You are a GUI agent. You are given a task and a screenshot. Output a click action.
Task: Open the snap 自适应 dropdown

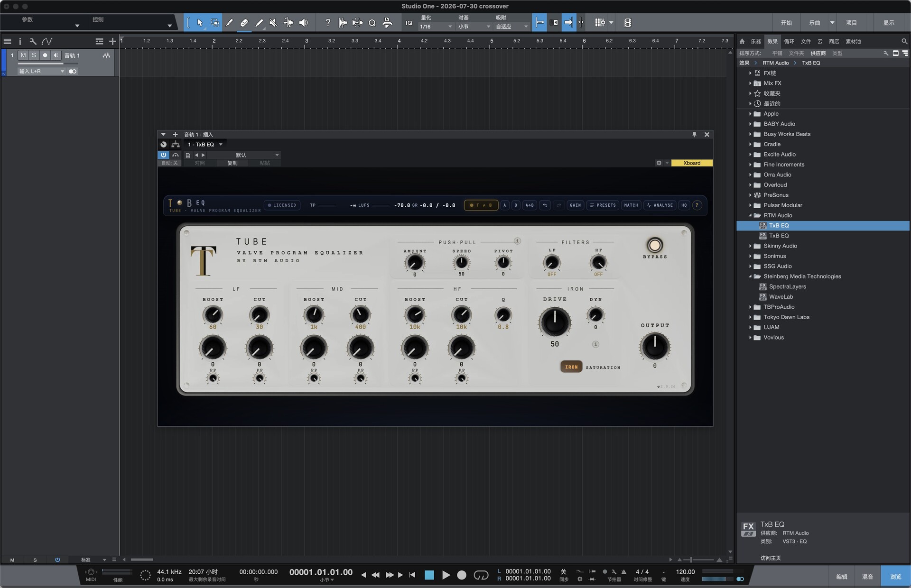(x=511, y=27)
